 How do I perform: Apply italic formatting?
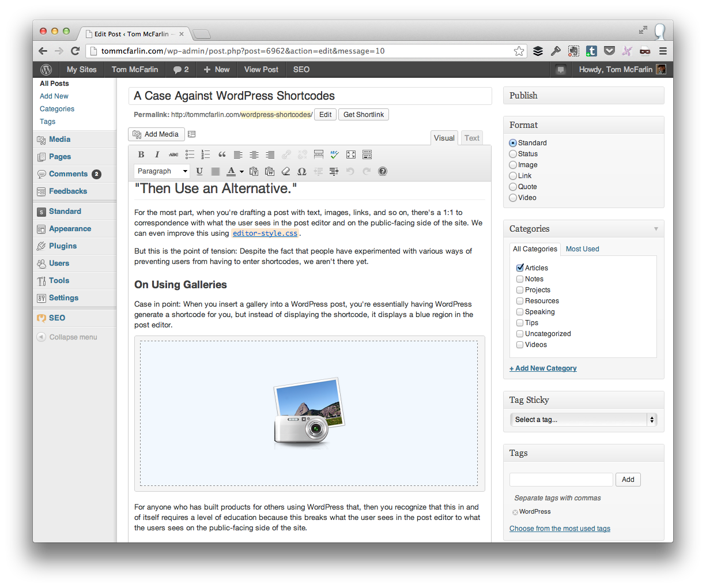tap(157, 154)
